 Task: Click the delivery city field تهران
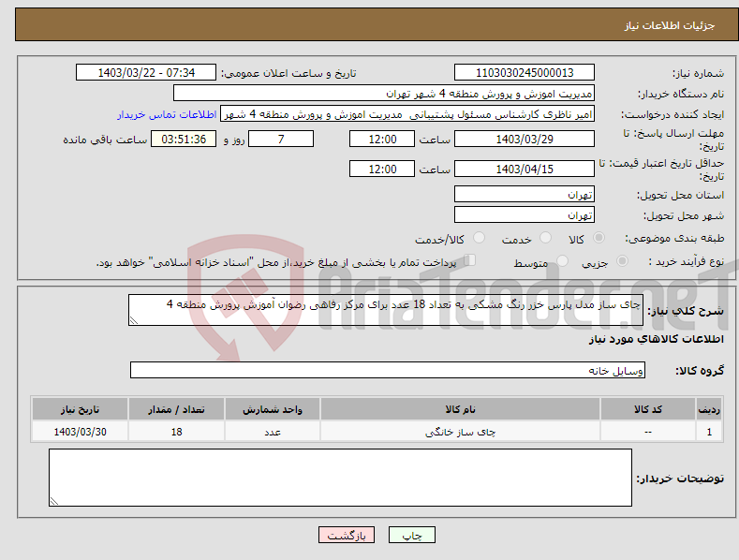coord(525,215)
